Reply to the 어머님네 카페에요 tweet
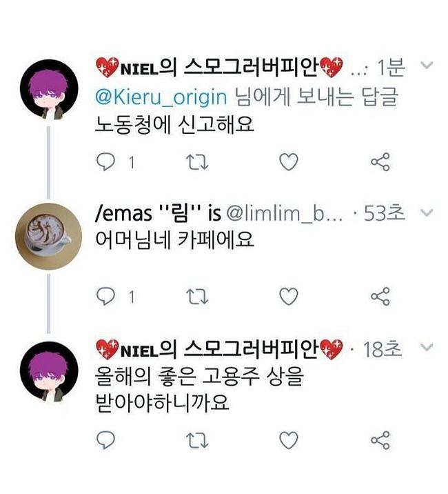This screenshot has width=448, height=494. 104,297
